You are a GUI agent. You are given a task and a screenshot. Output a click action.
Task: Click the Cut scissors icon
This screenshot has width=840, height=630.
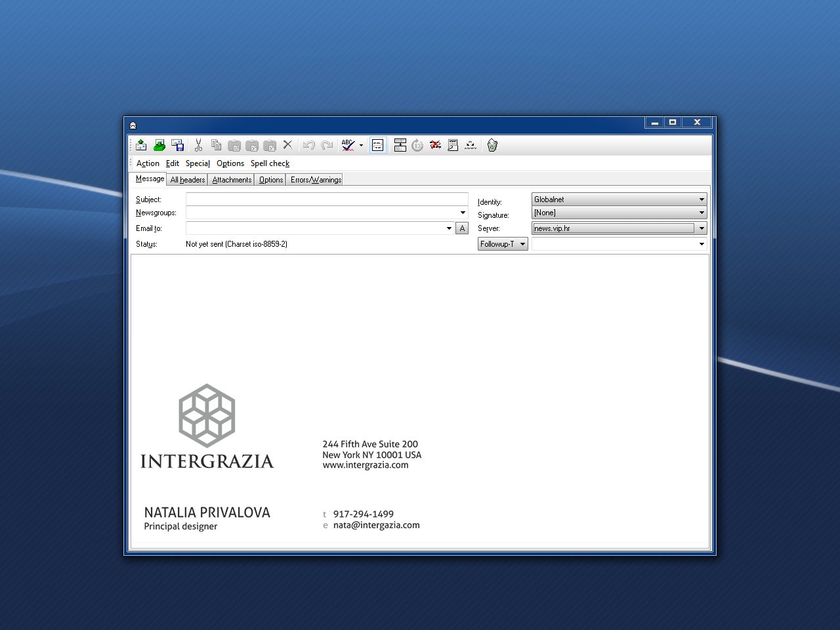coord(198,145)
